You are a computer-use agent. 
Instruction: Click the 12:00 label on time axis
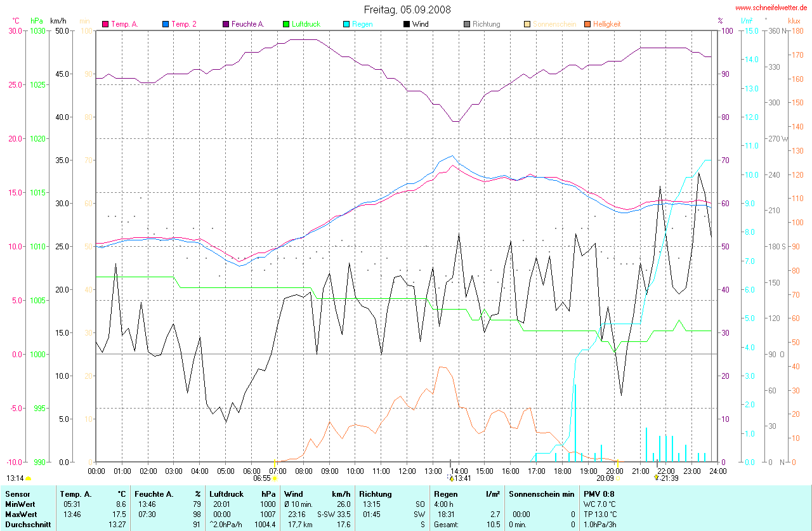tap(407, 471)
